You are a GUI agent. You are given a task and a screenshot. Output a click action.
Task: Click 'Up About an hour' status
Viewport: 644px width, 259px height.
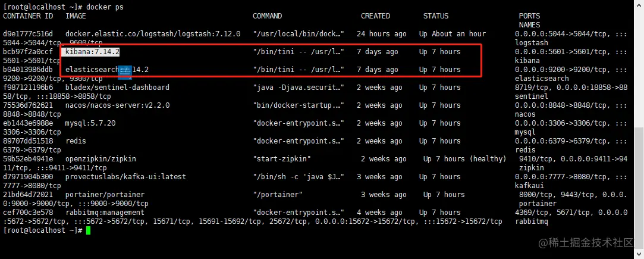[453, 34]
